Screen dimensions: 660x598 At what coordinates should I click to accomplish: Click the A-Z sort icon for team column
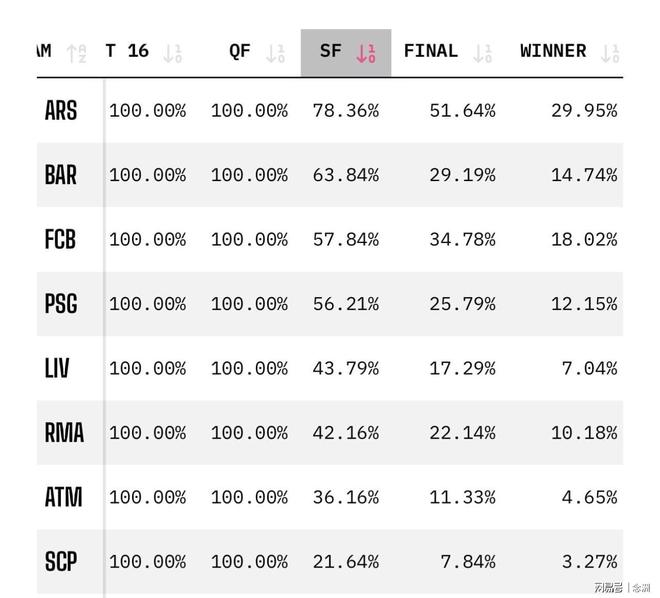78,52
